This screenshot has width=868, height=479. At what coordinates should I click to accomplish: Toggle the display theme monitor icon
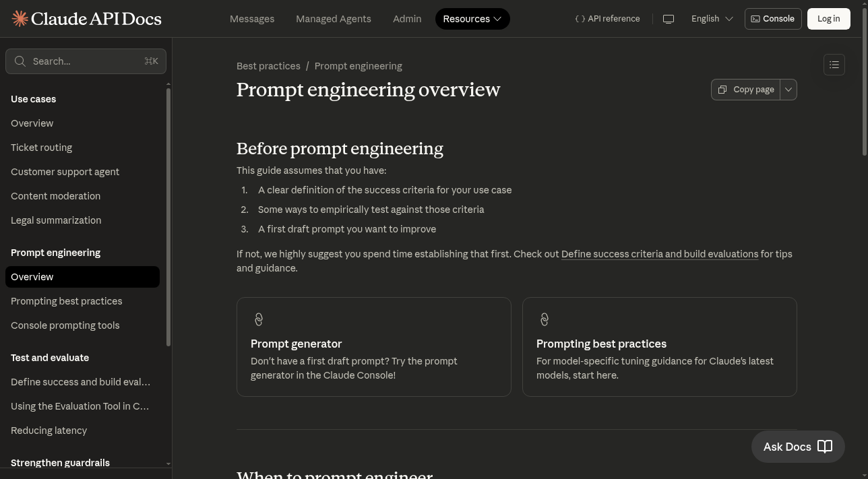[x=669, y=19]
